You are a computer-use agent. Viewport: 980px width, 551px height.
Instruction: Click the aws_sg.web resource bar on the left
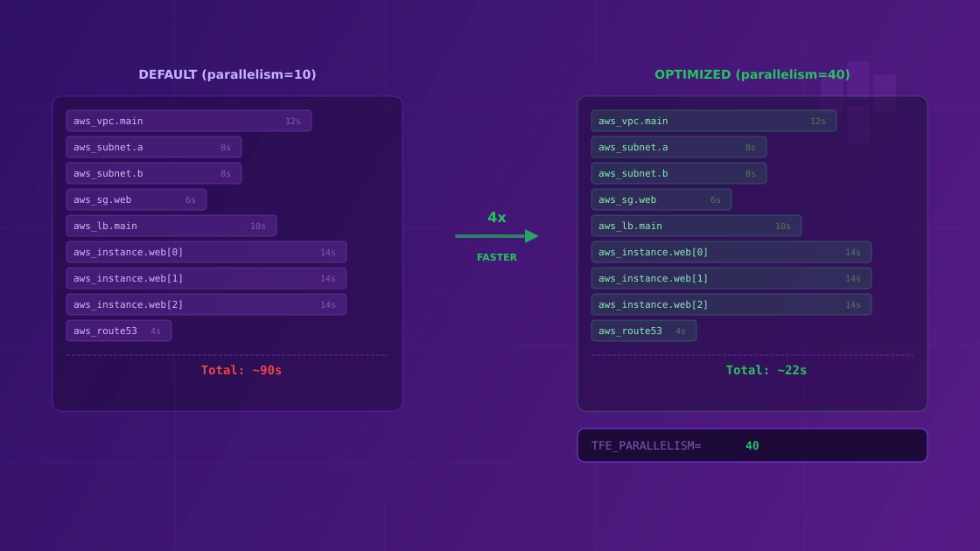(136, 199)
